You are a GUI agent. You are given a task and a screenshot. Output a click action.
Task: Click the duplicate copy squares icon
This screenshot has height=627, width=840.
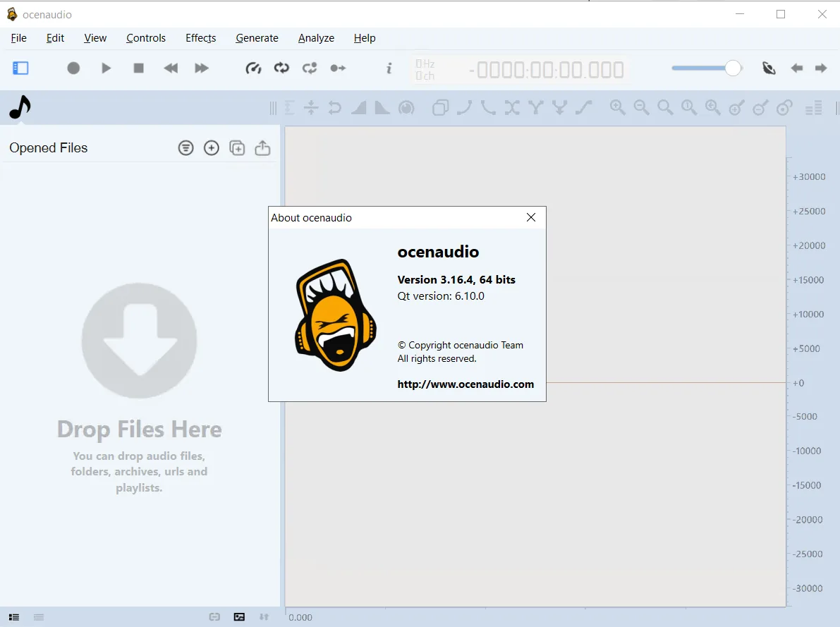440,108
